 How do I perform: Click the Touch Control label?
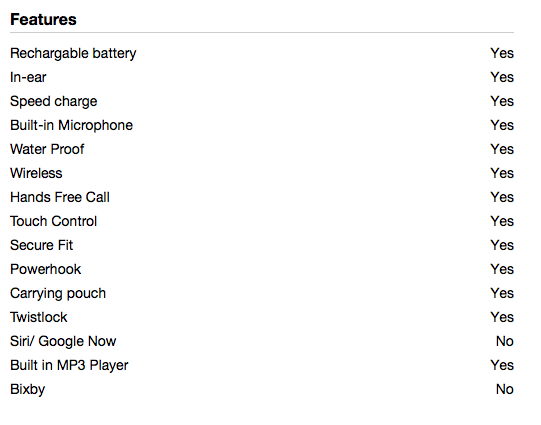point(53,221)
